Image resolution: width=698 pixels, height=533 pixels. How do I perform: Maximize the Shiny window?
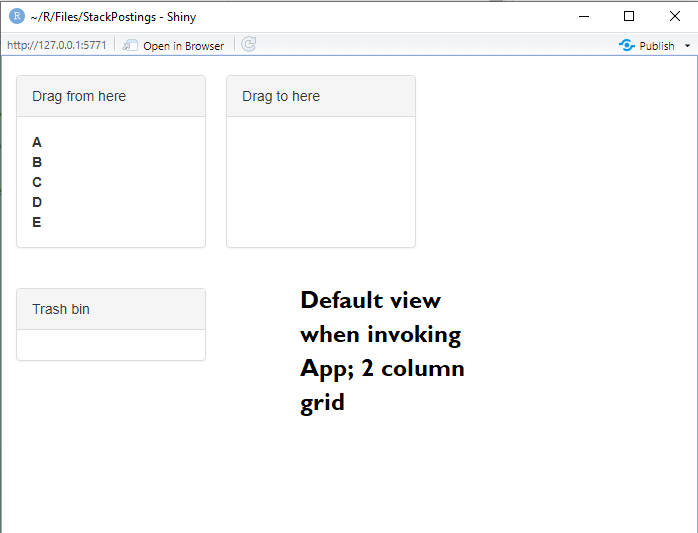[x=629, y=16]
